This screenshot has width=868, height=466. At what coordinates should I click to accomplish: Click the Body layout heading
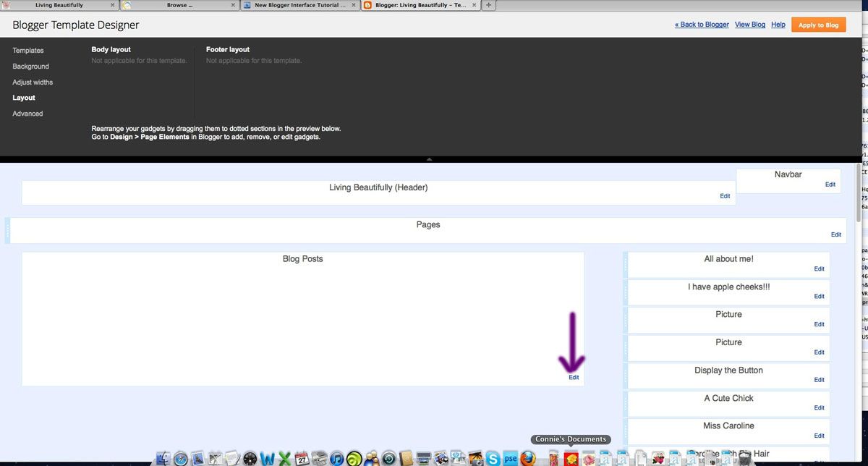(x=111, y=50)
